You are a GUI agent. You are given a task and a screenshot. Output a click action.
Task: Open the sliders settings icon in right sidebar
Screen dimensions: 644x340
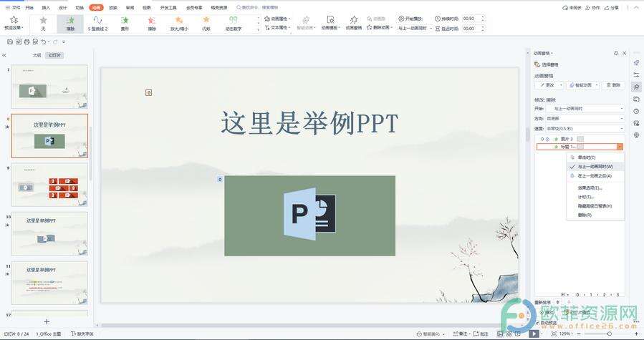point(636,74)
